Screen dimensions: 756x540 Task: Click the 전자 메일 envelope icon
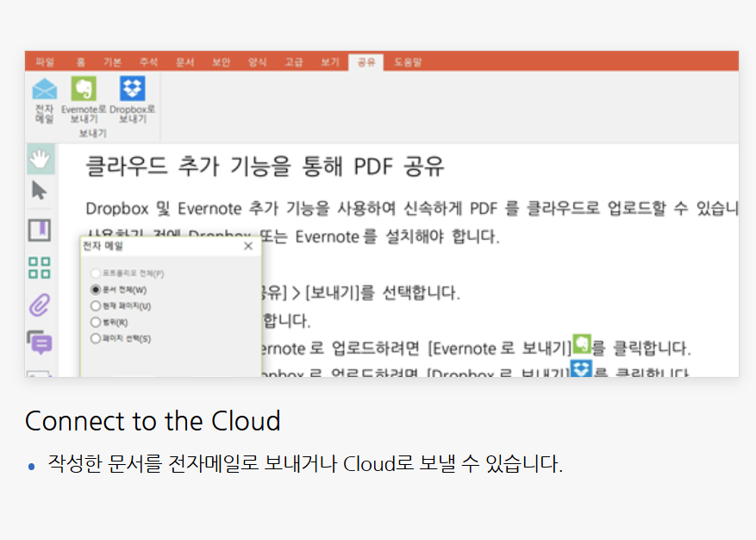[44, 89]
